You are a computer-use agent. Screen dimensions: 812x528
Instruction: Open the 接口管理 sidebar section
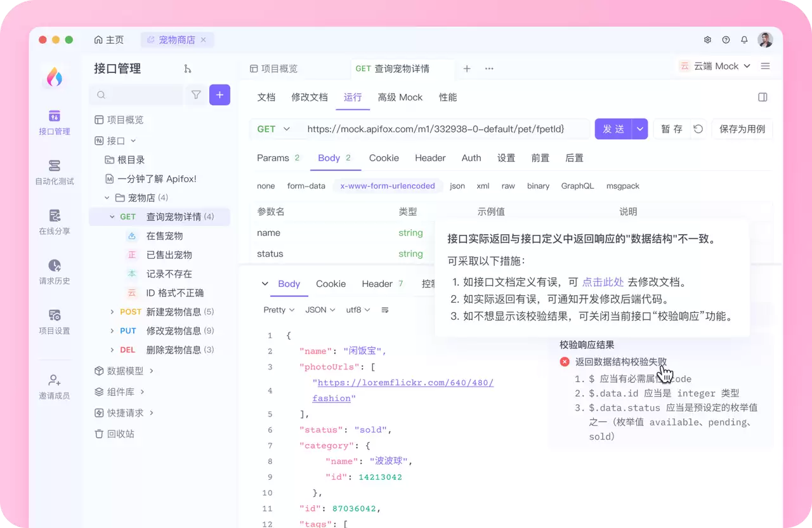(55, 122)
